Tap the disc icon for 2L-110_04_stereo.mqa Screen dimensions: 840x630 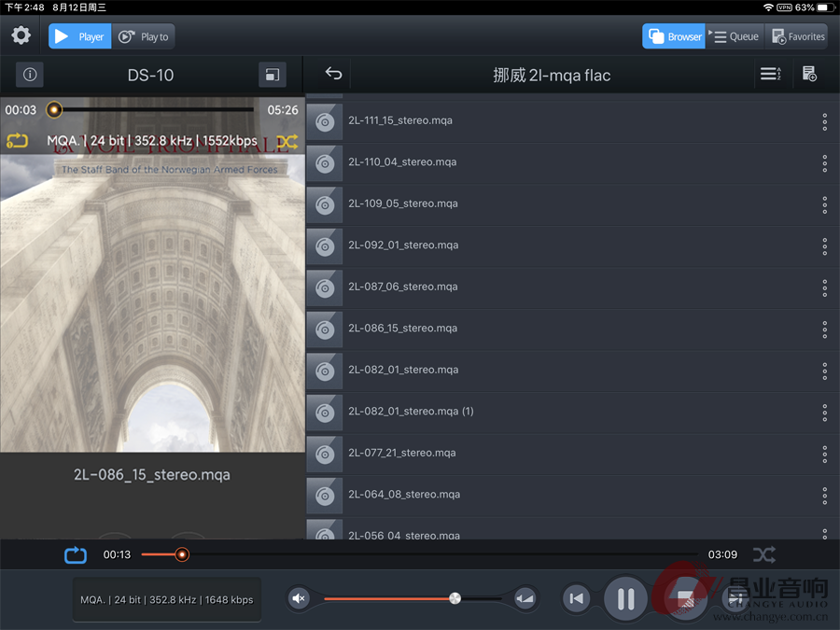click(324, 162)
